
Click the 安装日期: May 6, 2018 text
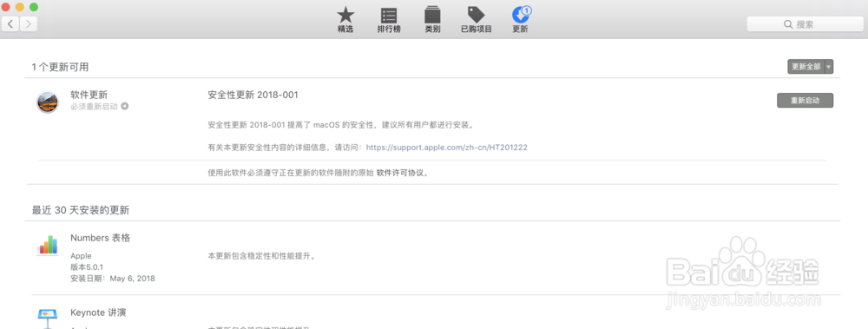click(112, 278)
